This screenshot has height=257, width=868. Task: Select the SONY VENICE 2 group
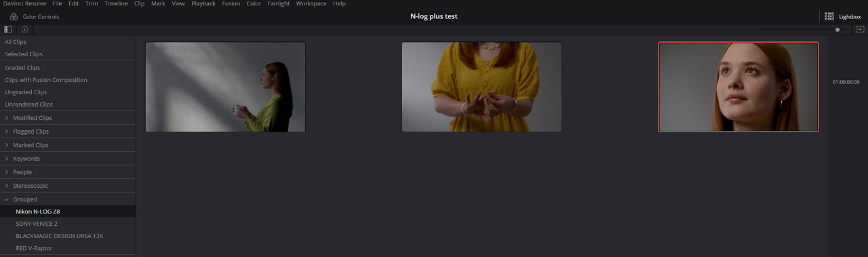[68, 224]
